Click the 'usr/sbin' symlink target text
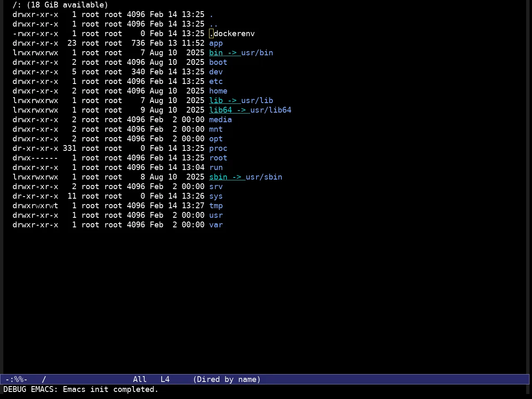The width and height of the screenshot is (532, 399). pos(264,177)
